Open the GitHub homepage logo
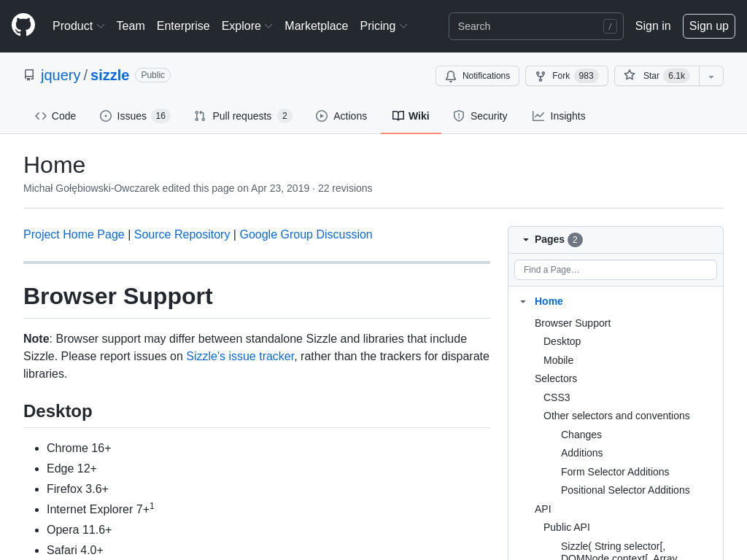 [x=23, y=26]
